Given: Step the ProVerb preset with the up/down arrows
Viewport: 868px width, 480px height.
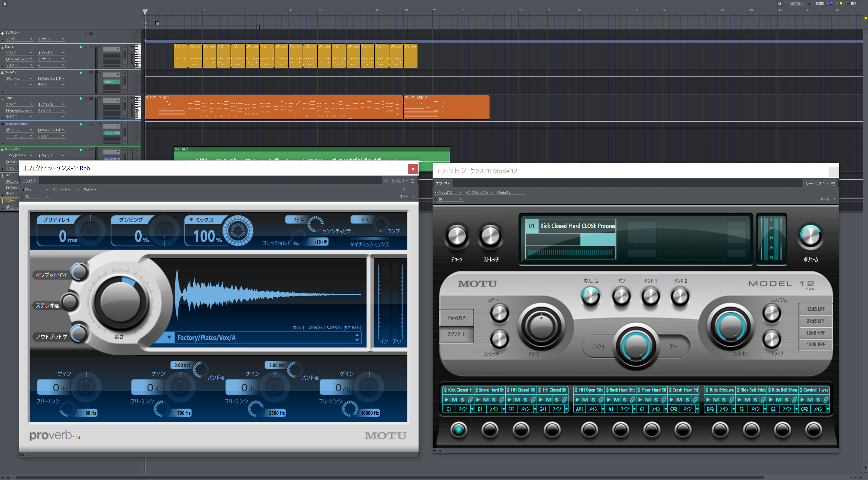Looking at the screenshot, I should (x=357, y=337).
